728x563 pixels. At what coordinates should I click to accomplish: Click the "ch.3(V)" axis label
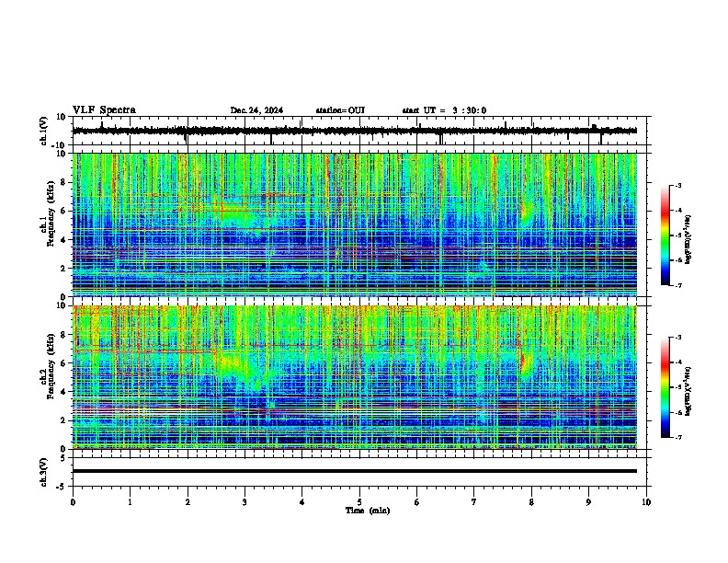44,473
